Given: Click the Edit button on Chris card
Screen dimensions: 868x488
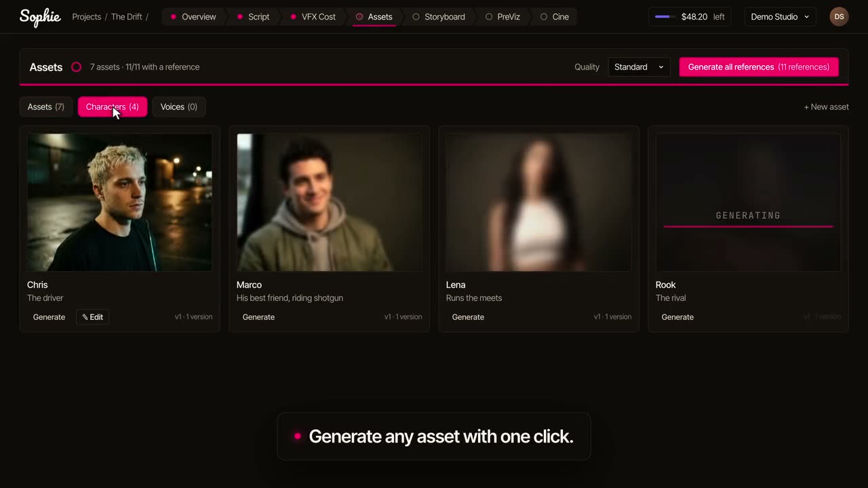Looking at the screenshot, I should pyautogui.click(x=93, y=317).
